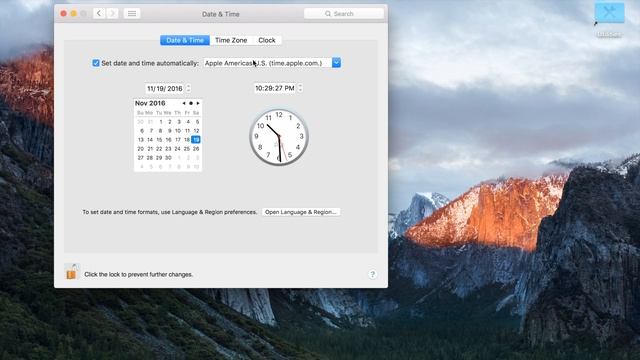The height and width of the screenshot is (360, 640).
Task: Switch to the Date & Time tab
Action: (185, 40)
